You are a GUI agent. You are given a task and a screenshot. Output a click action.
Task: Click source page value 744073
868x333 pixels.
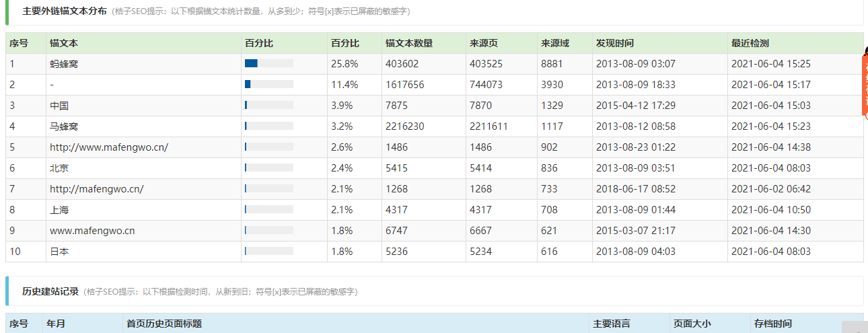coord(486,85)
